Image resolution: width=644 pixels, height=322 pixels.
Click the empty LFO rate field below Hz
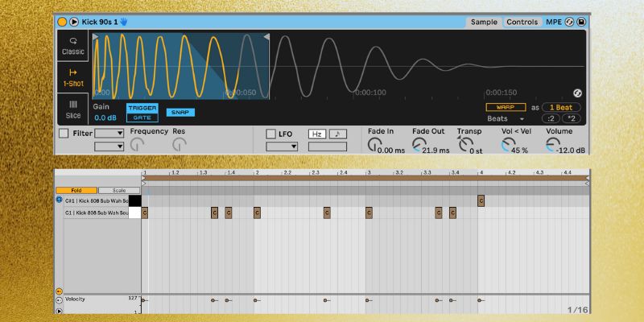pos(328,147)
